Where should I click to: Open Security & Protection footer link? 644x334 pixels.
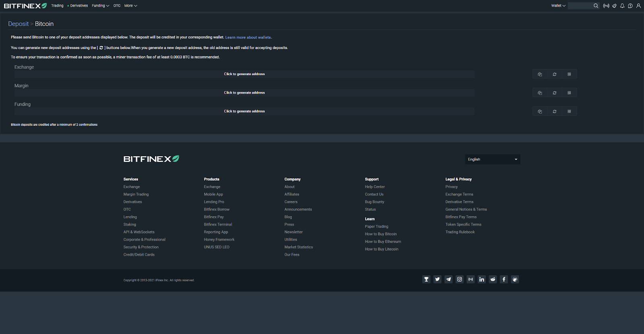tap(141, 247)
